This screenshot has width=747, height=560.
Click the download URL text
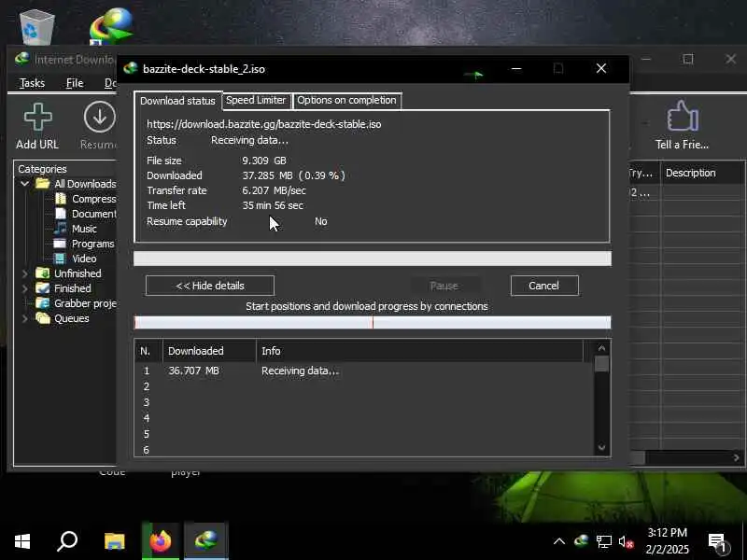264,124
